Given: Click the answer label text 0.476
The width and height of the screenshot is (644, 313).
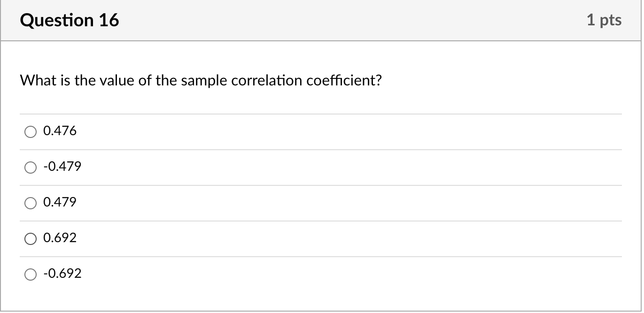Looking at the screenshot, I should pos(60,131).
